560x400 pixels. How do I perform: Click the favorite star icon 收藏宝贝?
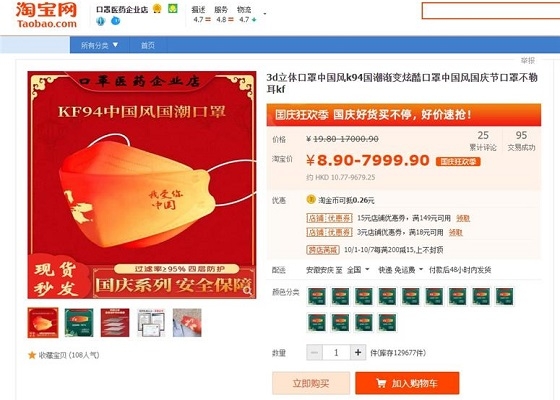click(x=32, y=355)
